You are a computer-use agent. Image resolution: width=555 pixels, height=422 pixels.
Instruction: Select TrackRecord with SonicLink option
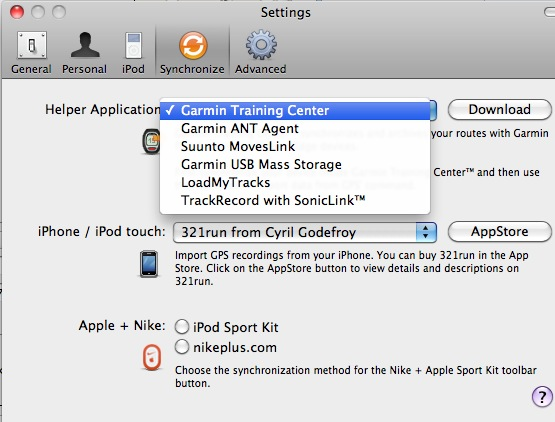pos(295,201)
